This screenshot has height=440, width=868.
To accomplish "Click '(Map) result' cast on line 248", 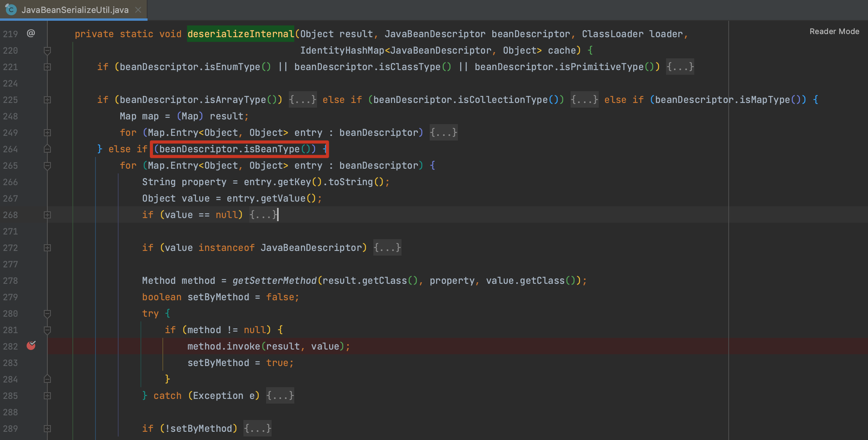I will (x=210, y=116).
